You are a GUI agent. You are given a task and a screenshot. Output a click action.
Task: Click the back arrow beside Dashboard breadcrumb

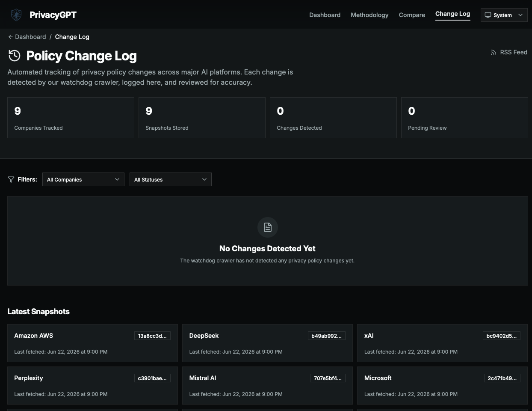pyautogui.click(x=11, y=37)
